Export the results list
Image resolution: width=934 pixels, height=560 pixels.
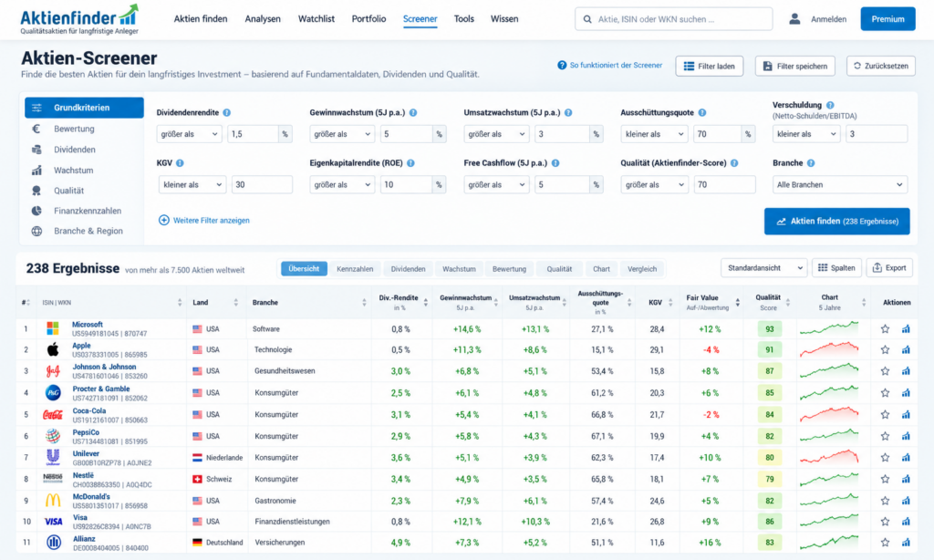[x=889, y=268]
